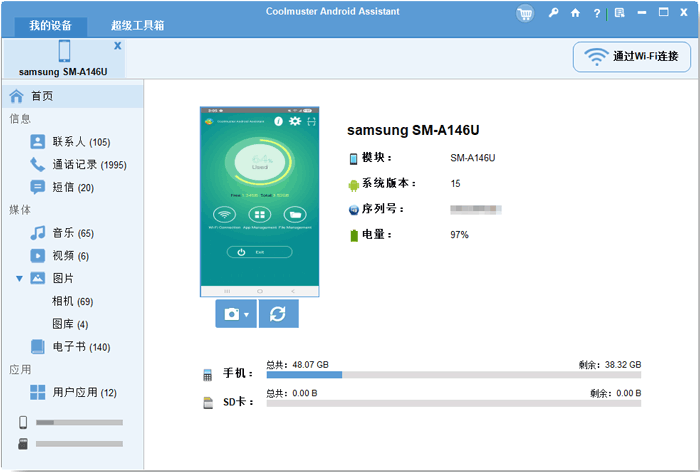This screenshot has height=472, width=700.
Task: Click the 总共: 48.07 GB text
Action: 297,365
